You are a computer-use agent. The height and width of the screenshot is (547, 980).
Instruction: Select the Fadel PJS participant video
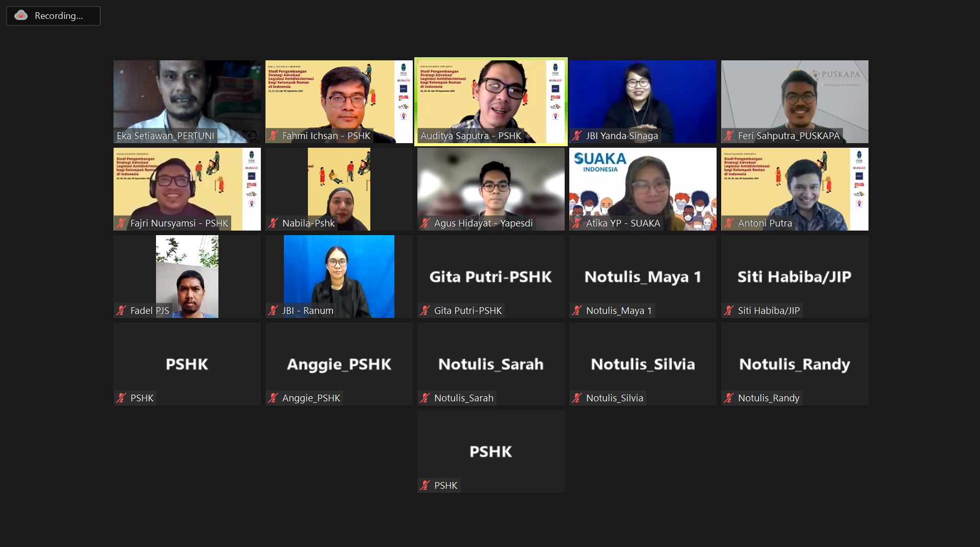tap(187, 277)
